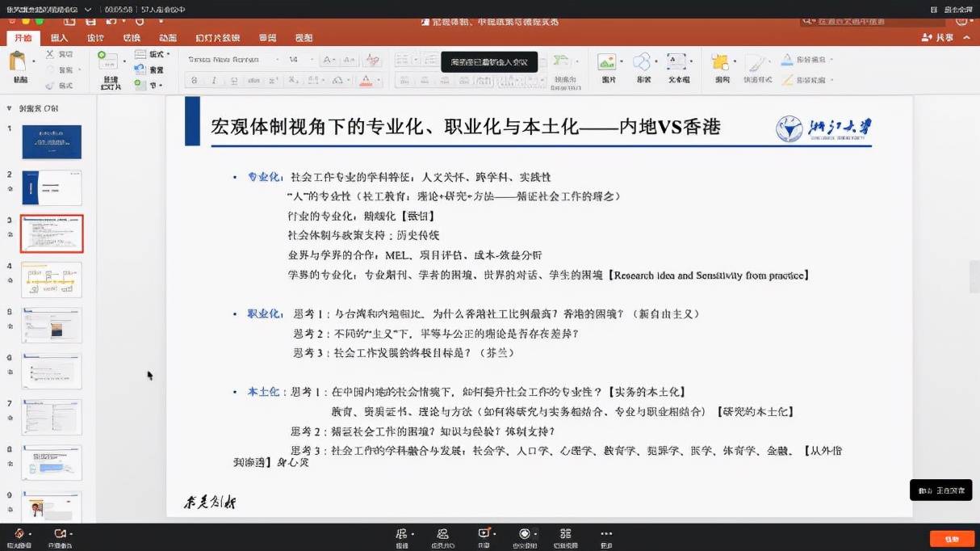This screenshot has width=980, height=551.
Task: Insert a picture using the Picture icon
Action: (607, 62)
